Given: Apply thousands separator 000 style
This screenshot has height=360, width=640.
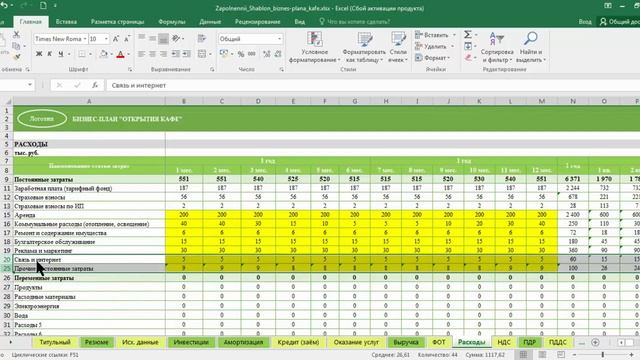Looking at the screenshot, I should (252, 54).
